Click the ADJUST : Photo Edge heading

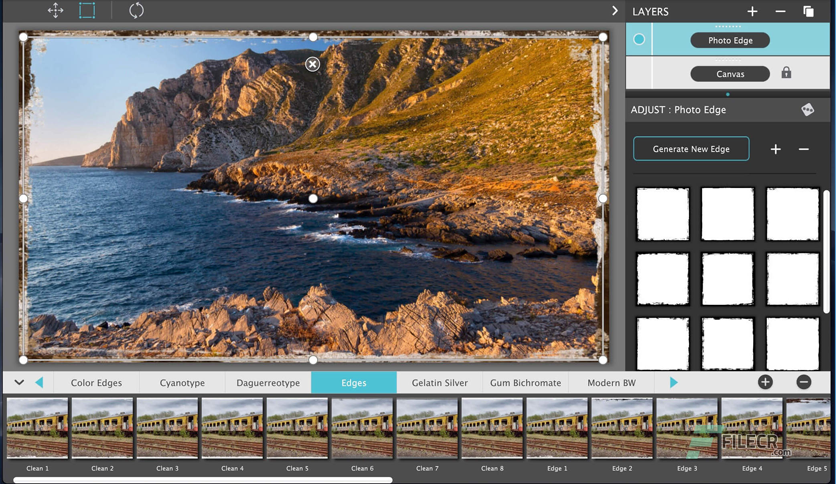coord(678,109)
